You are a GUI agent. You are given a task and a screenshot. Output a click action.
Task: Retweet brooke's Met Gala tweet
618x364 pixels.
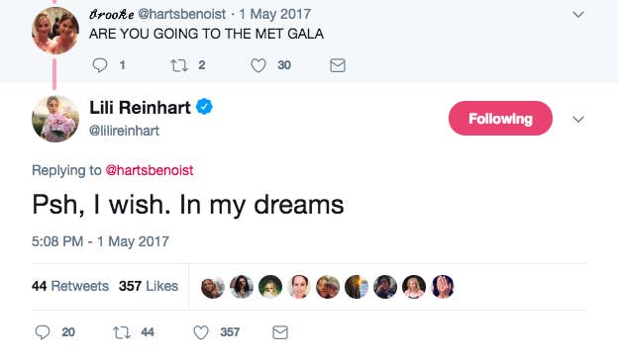pos(179,65)
